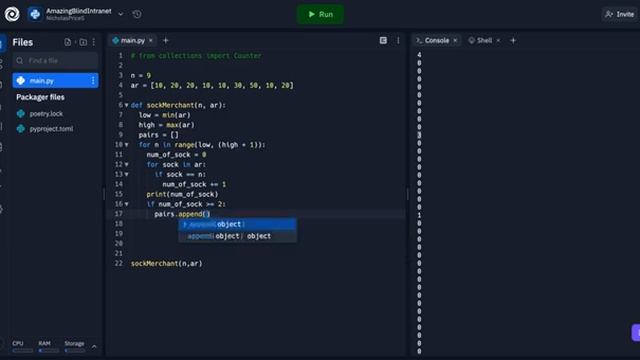Close the Shell tab
Viewport: 640px width, 360px height.
(x=498, y=40)
